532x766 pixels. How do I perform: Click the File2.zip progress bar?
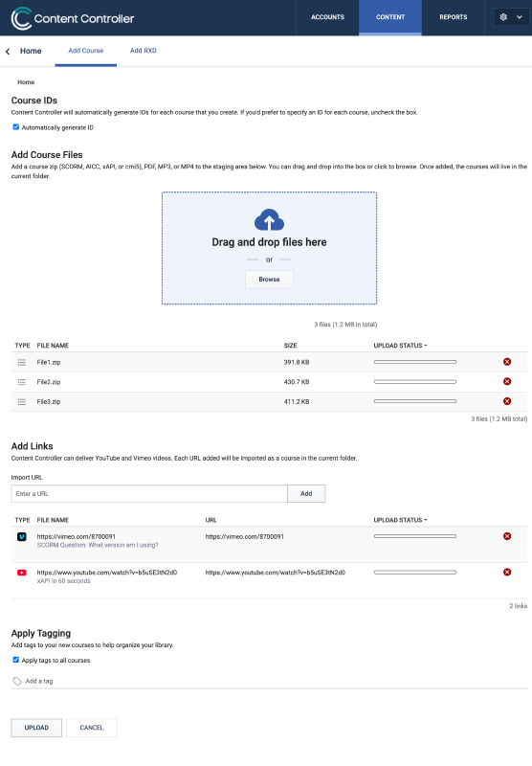coord(415,381)
